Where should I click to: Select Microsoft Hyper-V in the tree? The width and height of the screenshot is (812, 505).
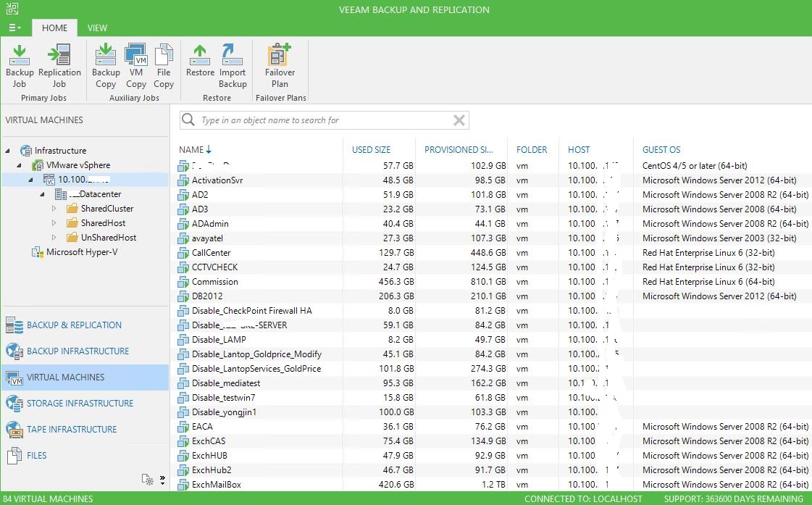pos(81,252)
